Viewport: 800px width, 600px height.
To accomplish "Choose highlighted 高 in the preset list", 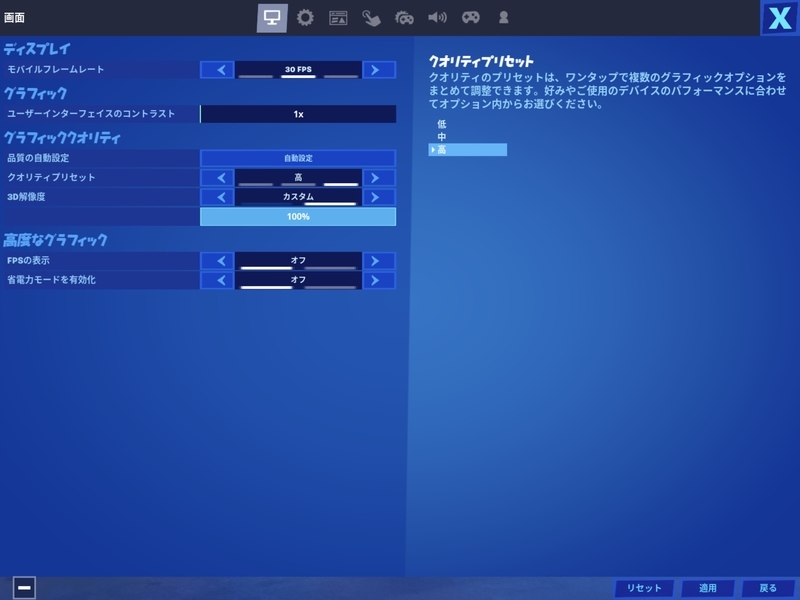I will click(467, 149).
